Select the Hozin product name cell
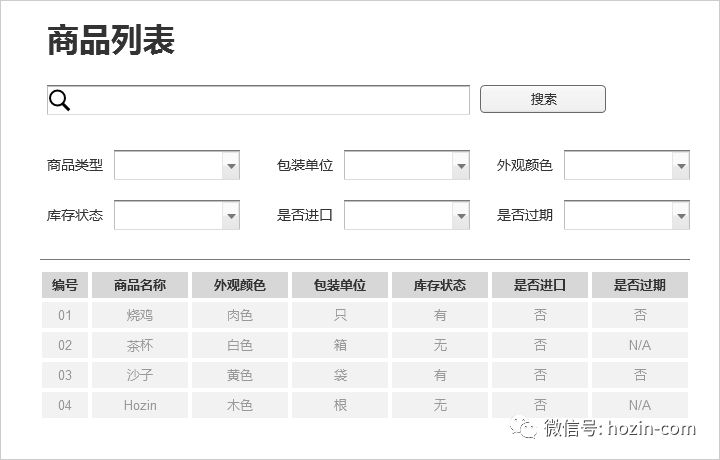 (x=140, y=405)
